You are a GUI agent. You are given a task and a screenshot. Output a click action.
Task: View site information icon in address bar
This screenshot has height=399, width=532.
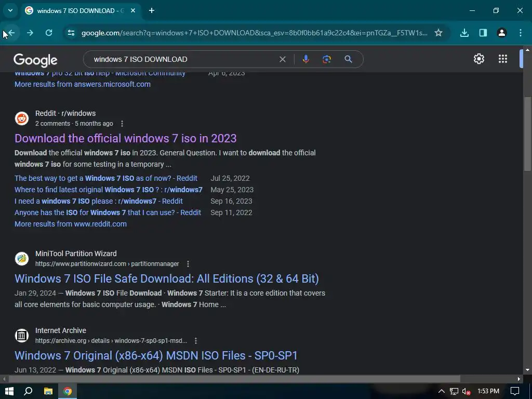tap(71, 33)
